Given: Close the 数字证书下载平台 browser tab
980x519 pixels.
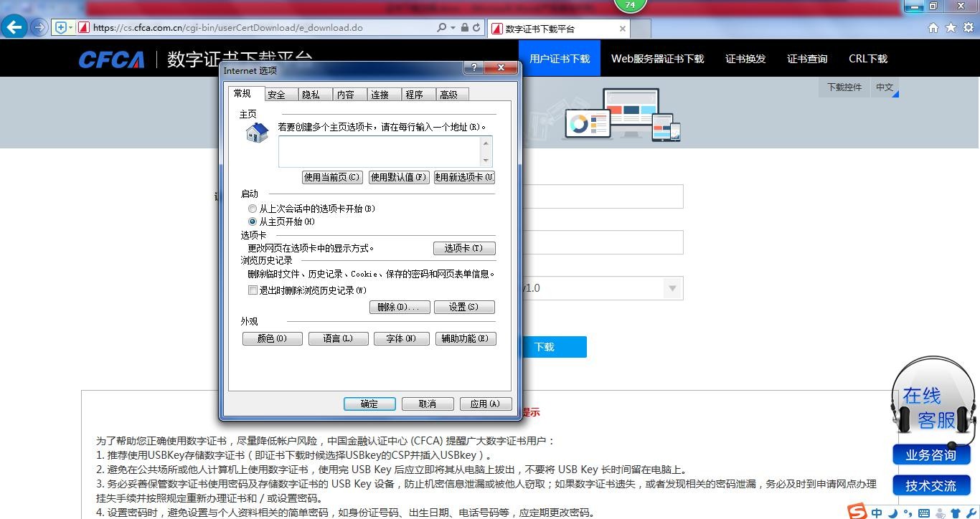Looking at the screenshot, I should pos(623,29).
